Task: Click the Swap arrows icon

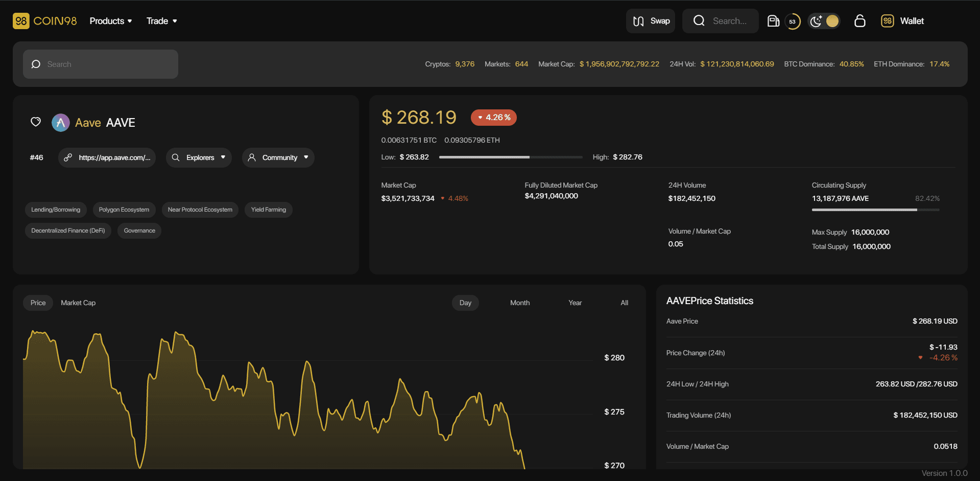Action: tap(638, 21)
